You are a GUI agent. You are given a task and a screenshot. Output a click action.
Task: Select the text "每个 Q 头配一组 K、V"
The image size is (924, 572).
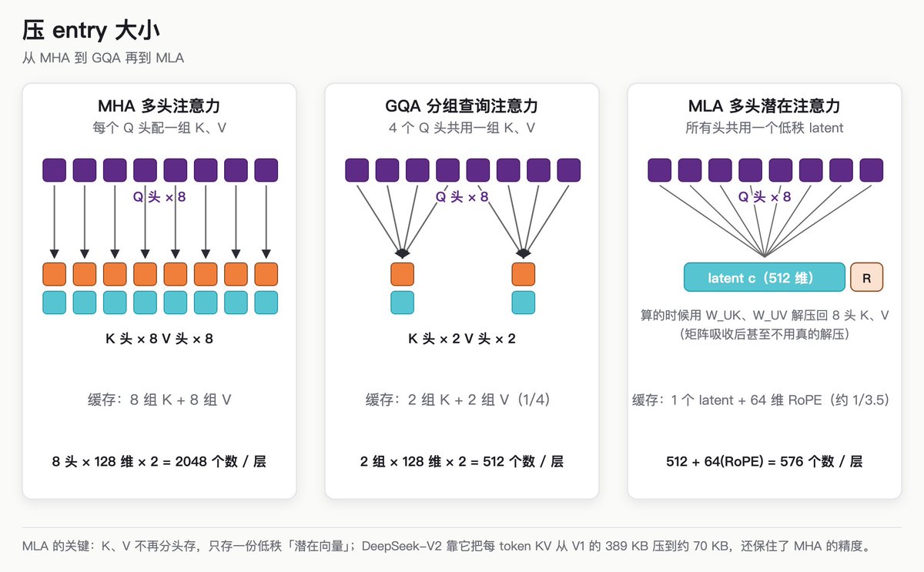159,128
